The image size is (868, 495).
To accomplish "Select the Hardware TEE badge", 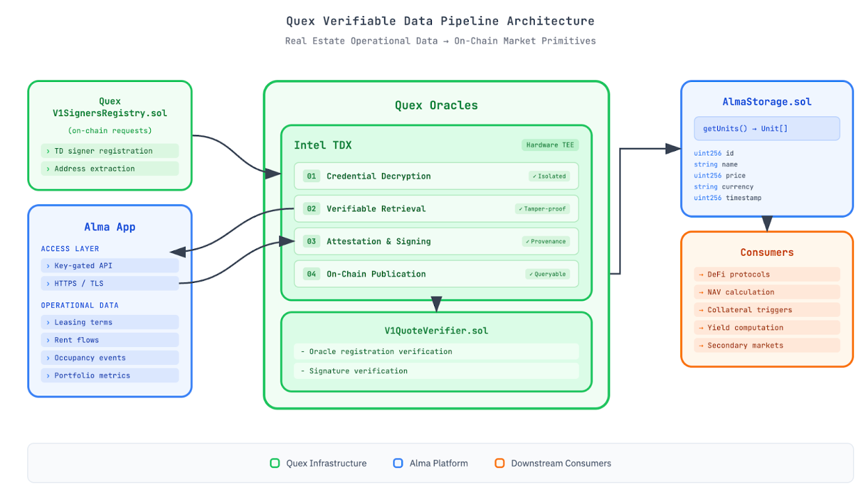I will (550, 145).
